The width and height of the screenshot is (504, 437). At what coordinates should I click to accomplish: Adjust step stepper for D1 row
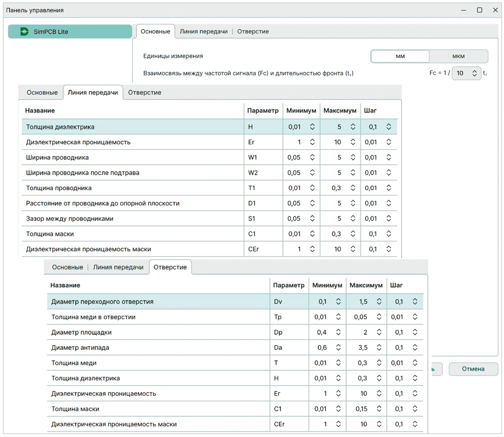(x=389, y=203)
